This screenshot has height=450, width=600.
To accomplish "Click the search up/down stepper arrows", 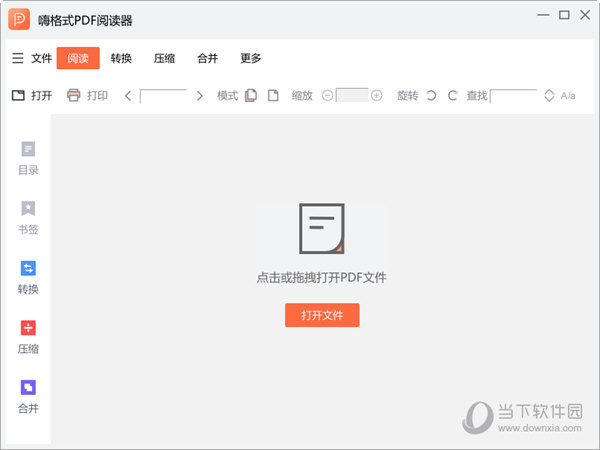I will point(549,96).
